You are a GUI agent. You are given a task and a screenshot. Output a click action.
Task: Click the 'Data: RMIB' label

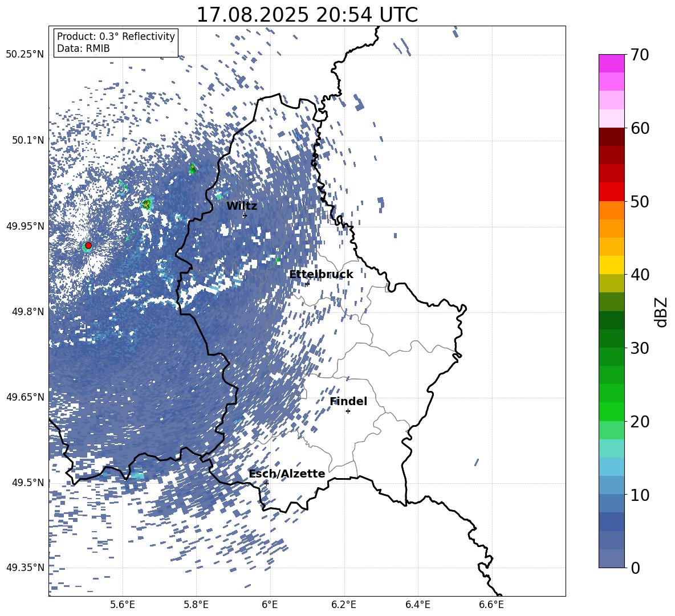tap(83, 48)
